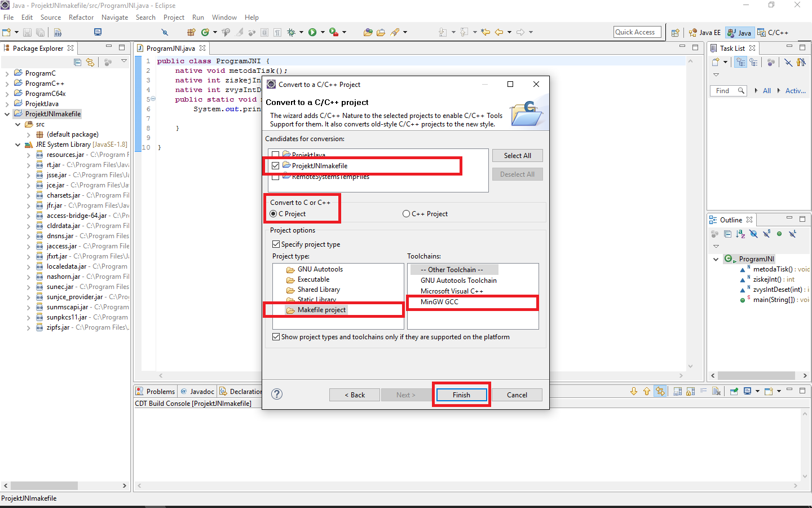Enable Link with Editor in Package Explorer
Viewport: 812px width, 508px height.
[90, 62]
